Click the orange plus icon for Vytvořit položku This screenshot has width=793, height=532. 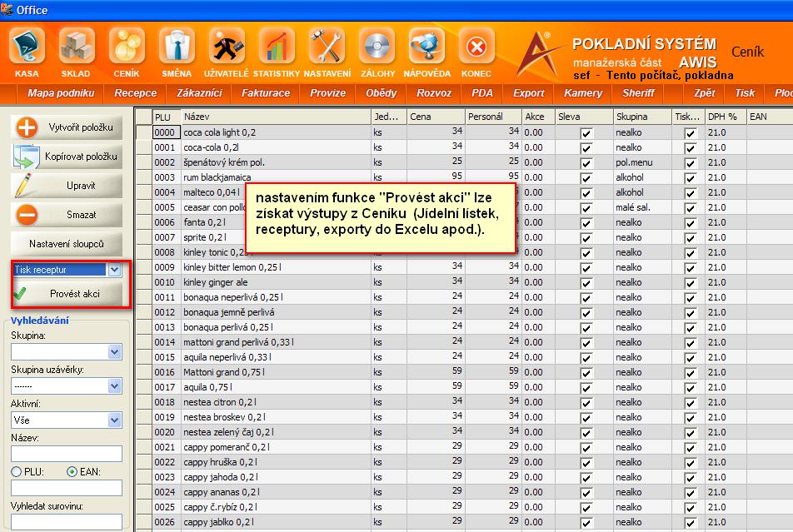tap(27, 127)
